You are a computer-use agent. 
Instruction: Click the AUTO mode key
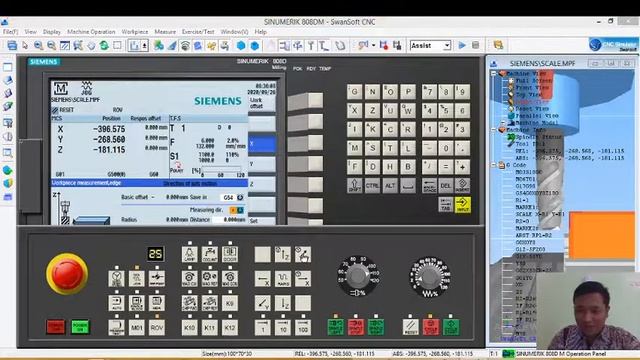pos(116,303)
